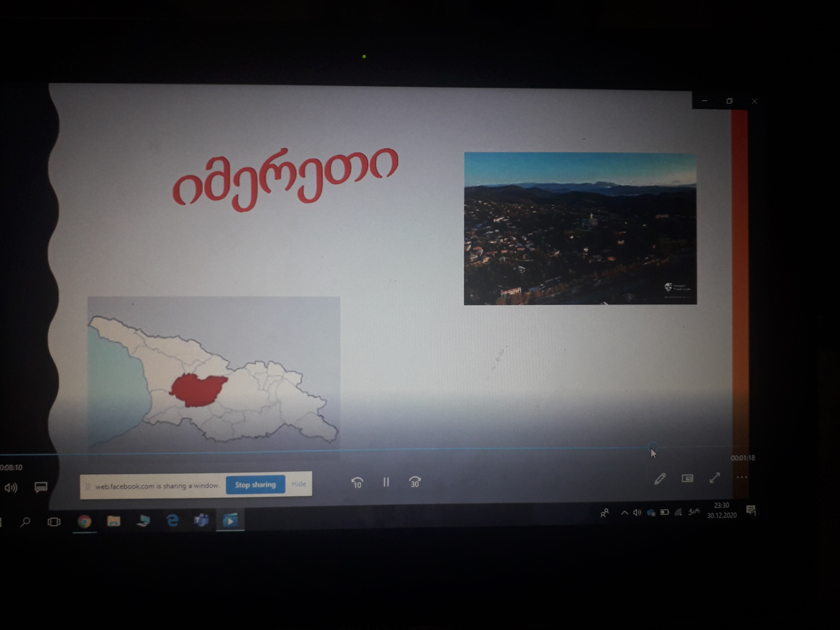
Task: Click the aerial city photo in the video
Action: [x=580, y=229]
